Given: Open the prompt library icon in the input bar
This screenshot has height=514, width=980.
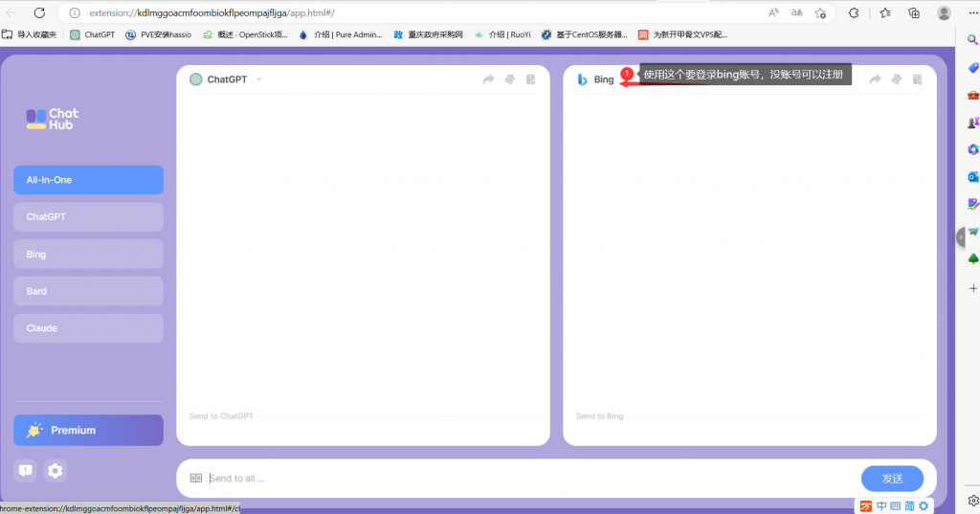Looking at the screenshot, I should 195,478.
